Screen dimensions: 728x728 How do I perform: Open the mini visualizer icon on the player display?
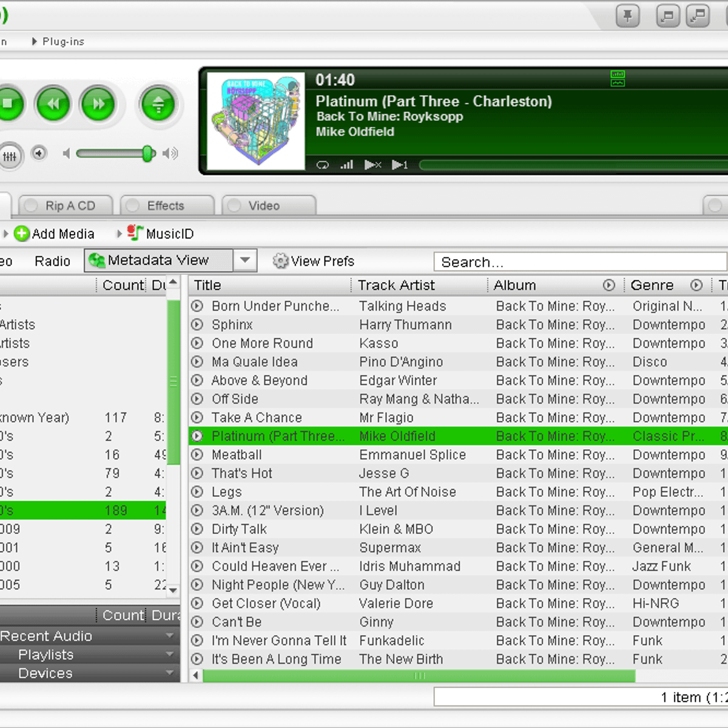click(618, 78)
